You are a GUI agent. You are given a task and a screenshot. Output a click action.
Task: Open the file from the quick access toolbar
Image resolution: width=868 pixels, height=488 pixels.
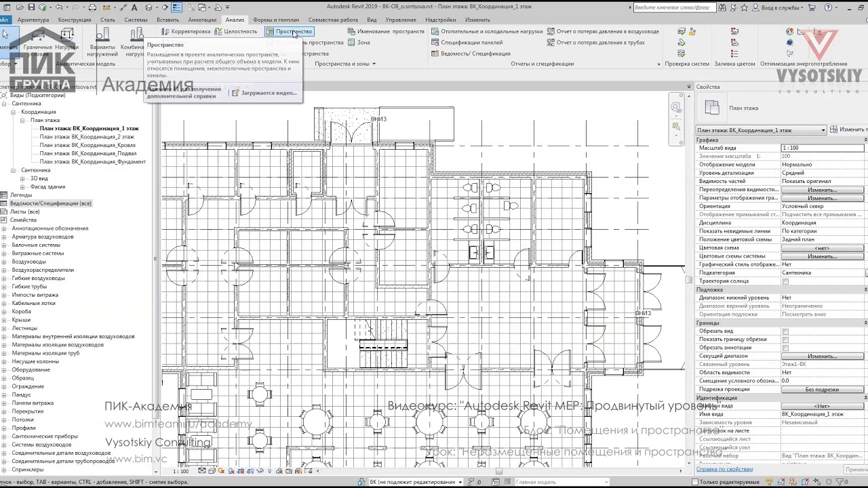(20, 7)
